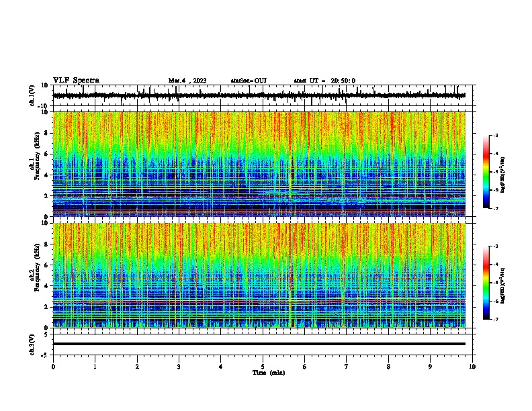This screenshot has height=411, width=532.
Task: Click the ch.1 spectrogram color bar
Action: (486, 172)
